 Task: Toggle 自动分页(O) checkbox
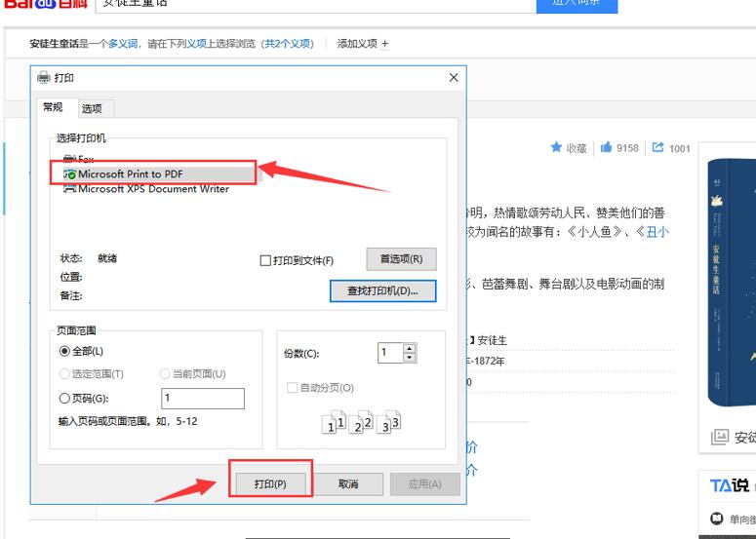(x=292, y=388)
